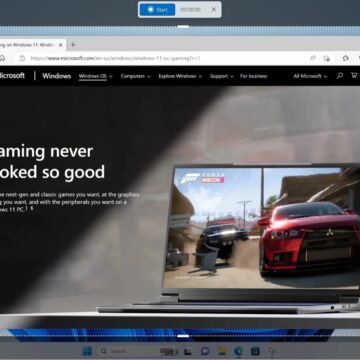The width and height of the screenshot is (360, 360).
Task: Close the screen recorder bar
Action: (214, 10)
